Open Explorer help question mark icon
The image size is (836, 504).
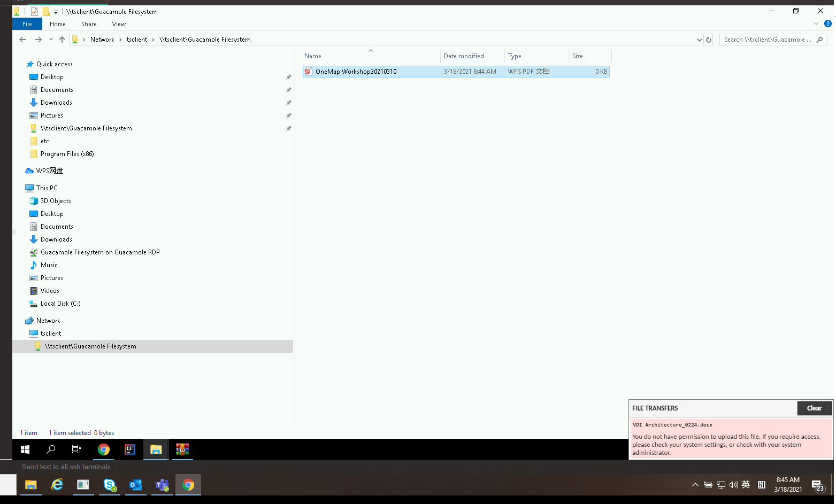[828, 24]
